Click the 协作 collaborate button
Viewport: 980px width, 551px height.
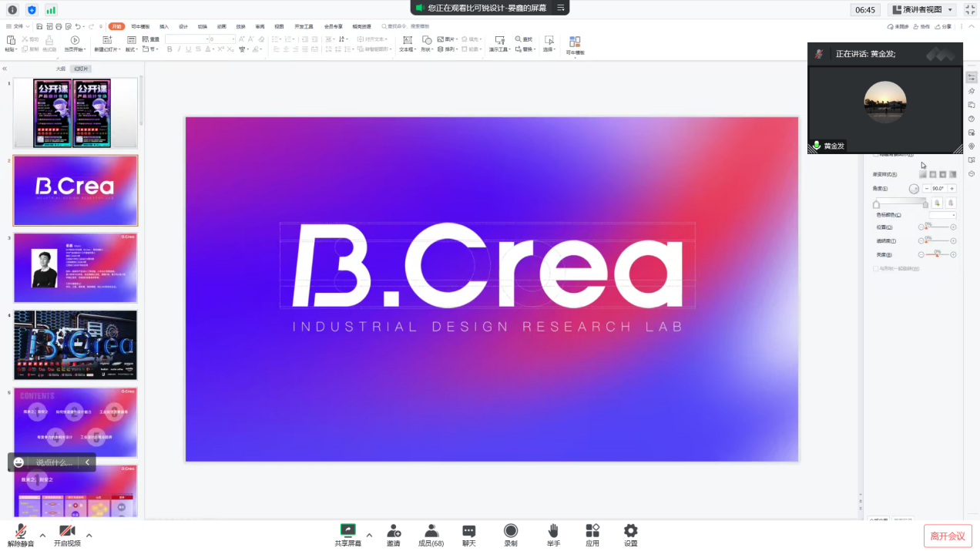point(922,26)
